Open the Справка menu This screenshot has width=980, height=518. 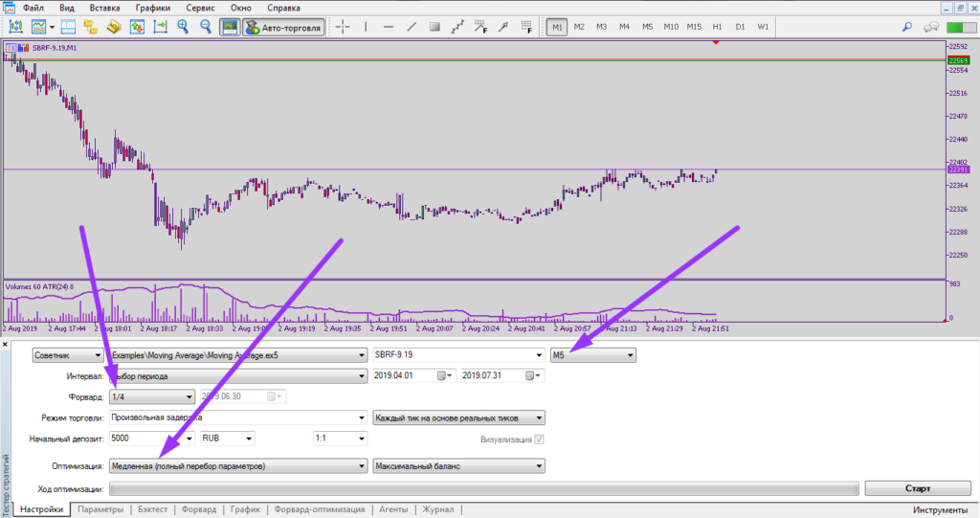coord(283,8)
